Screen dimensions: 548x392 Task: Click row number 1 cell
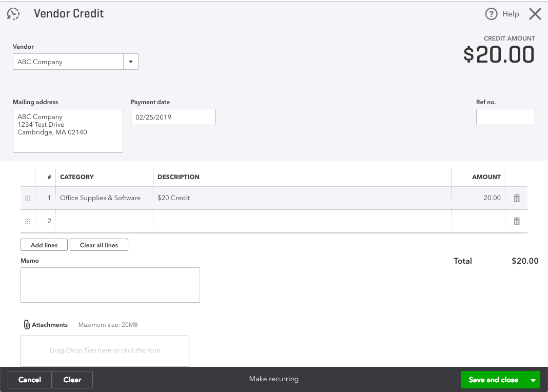[46, 198]
